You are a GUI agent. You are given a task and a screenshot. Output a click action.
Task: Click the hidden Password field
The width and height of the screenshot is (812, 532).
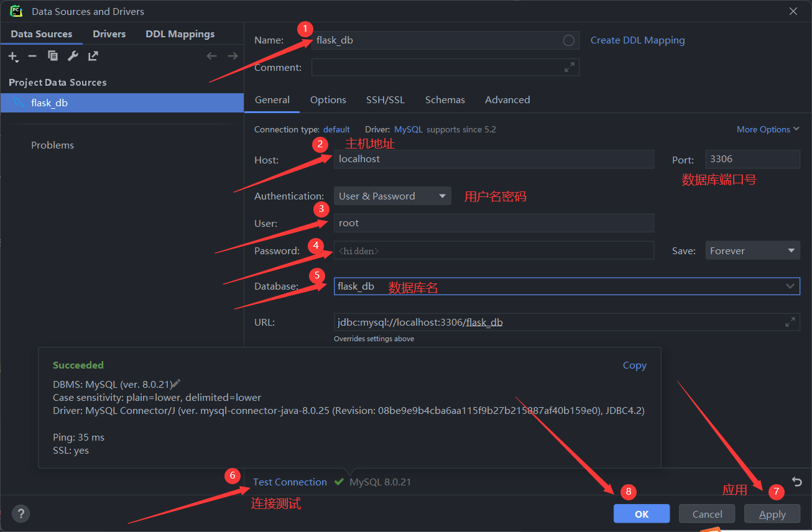point(494,250)
